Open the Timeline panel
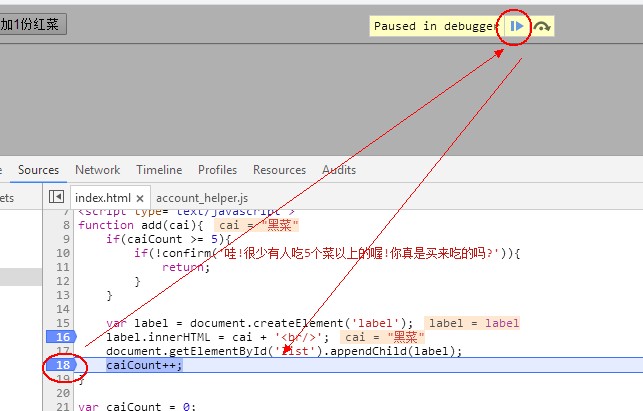This screenshot has width=643, height=411. (x=159, y=170)
